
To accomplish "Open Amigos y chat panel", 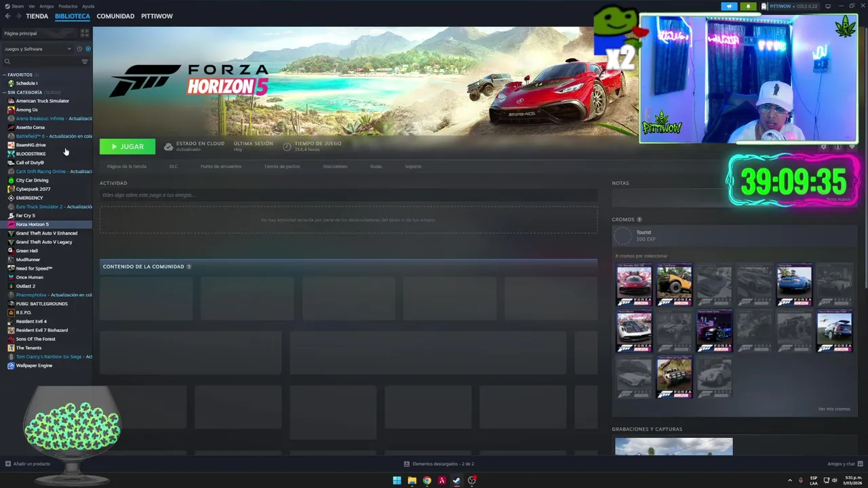I will pos(844,464).
